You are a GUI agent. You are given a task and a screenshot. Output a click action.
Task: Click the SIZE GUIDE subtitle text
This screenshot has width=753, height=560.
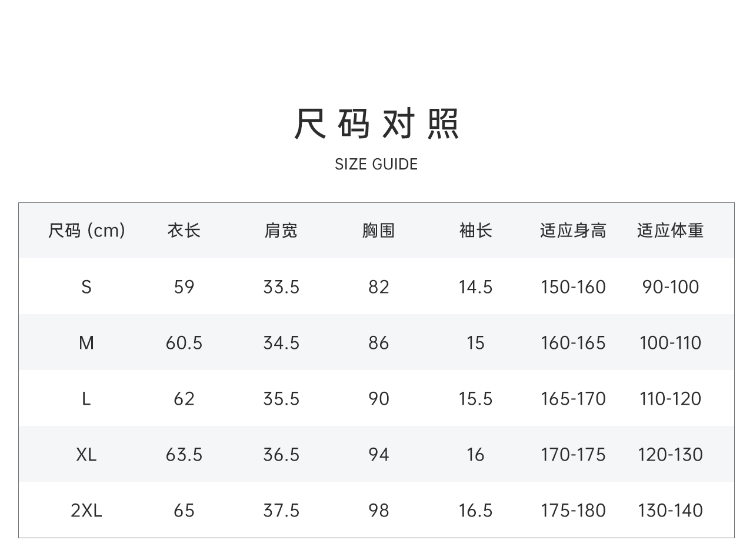(376, 164)
